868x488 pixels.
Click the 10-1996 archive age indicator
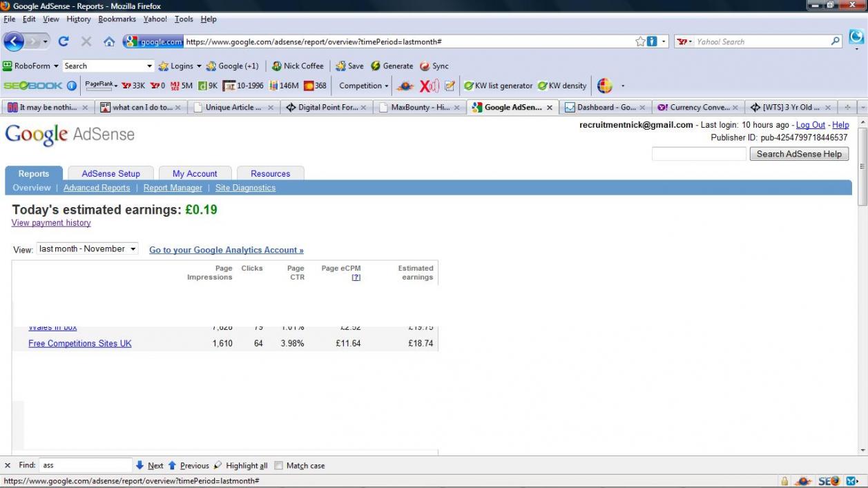(243, 86)
